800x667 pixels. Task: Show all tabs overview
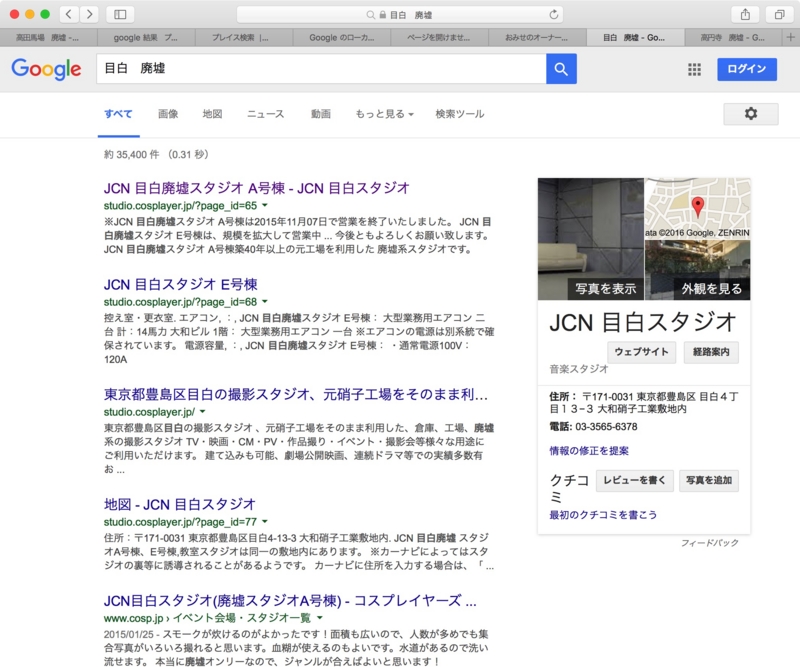coord(779,14)
